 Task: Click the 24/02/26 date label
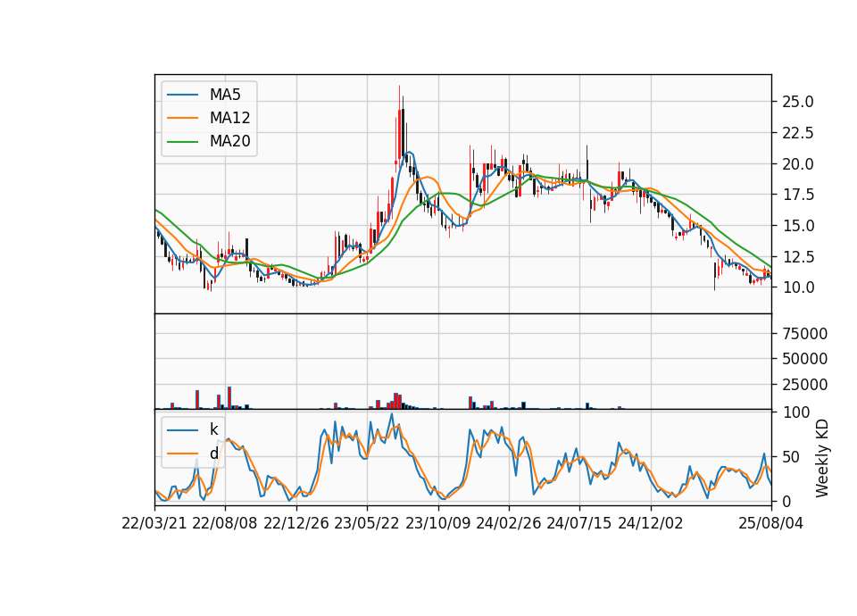coord(509,523)
